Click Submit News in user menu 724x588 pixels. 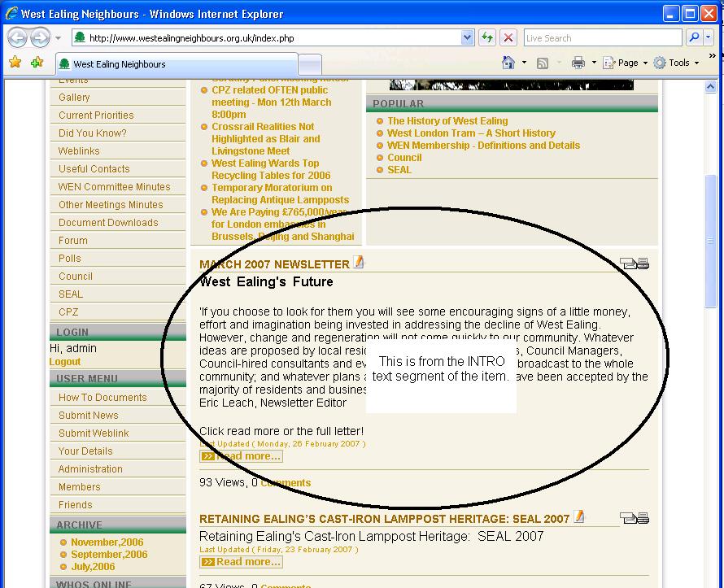(88, 416)
